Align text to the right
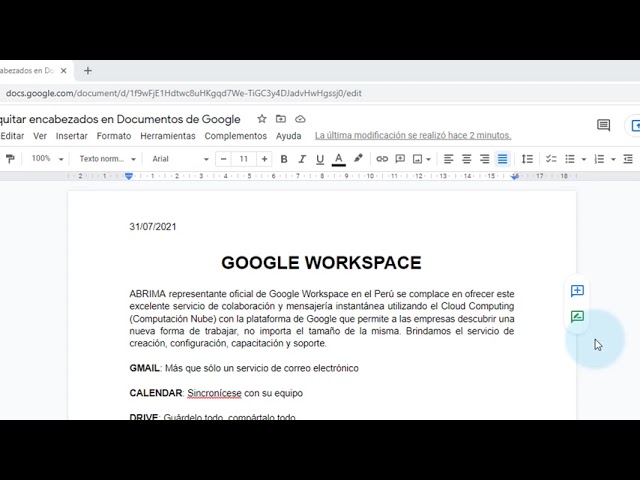The image size is (640, 480). tap(484, 159)
